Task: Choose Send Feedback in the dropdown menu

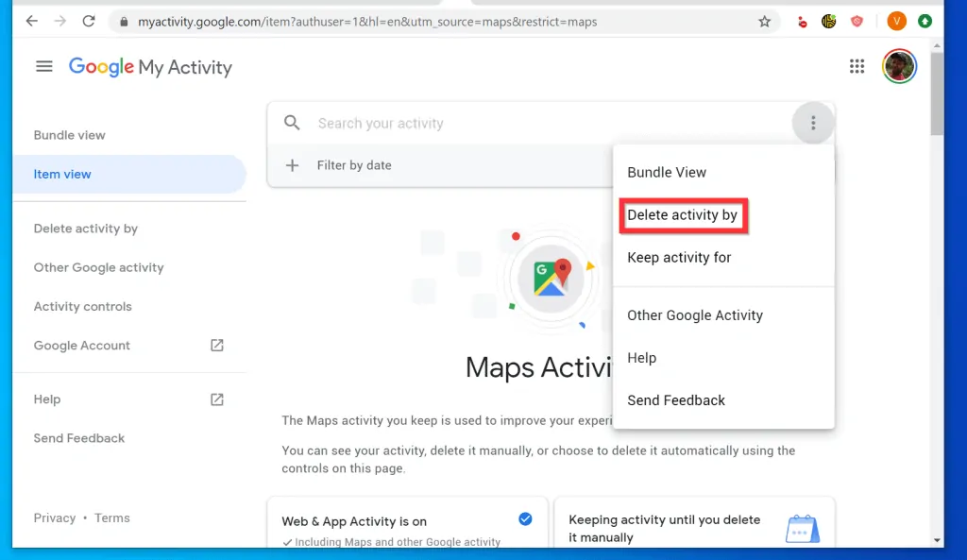Action: click(723, 401)
